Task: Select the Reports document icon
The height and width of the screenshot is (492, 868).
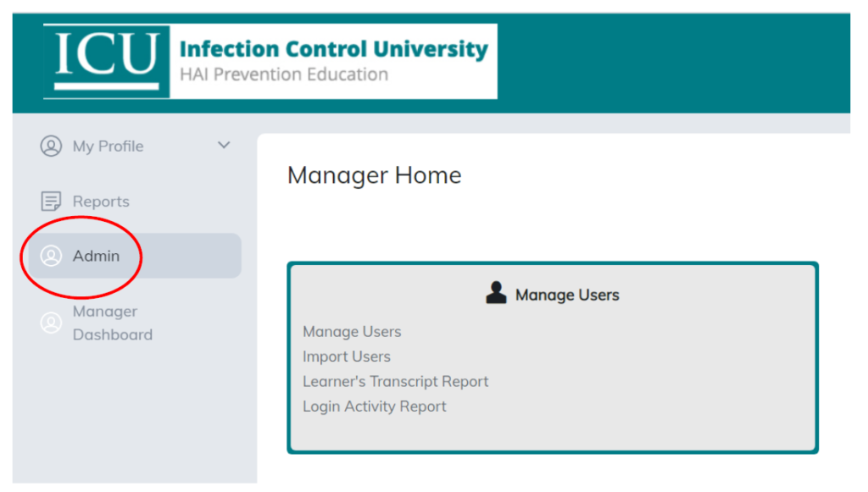Action: point(50,201)
